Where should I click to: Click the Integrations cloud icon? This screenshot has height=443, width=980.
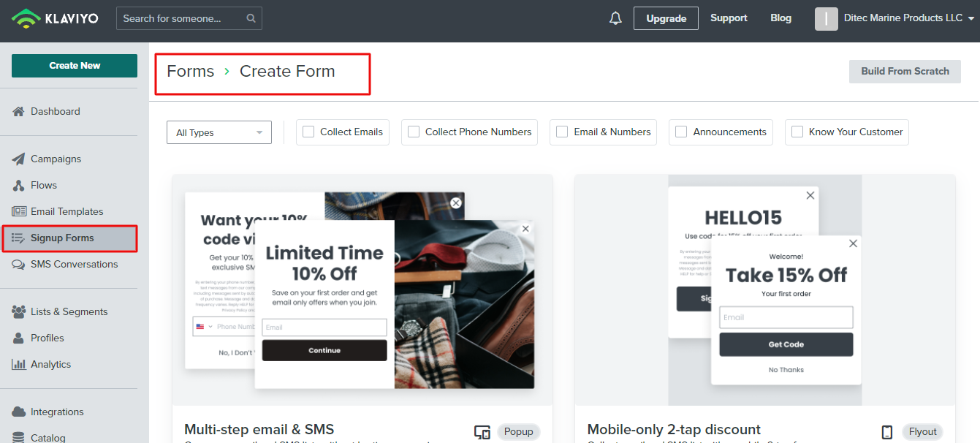tap(19, 412)
